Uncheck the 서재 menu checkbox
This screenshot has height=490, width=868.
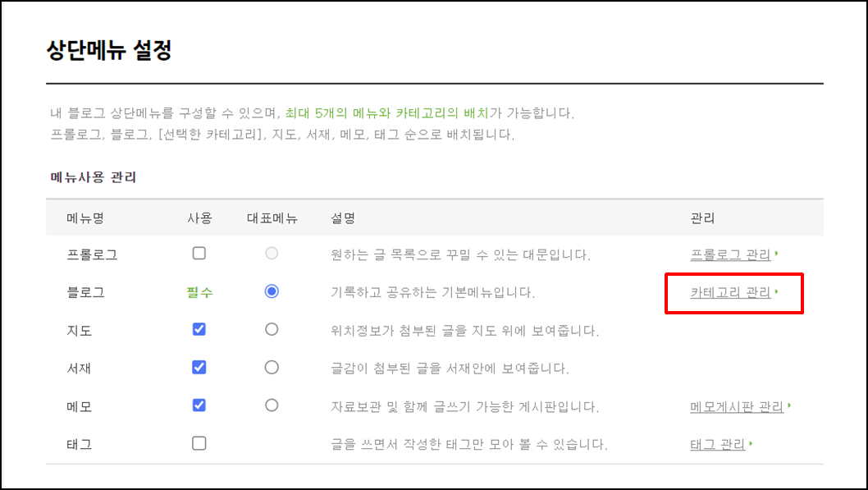(199, 368)
